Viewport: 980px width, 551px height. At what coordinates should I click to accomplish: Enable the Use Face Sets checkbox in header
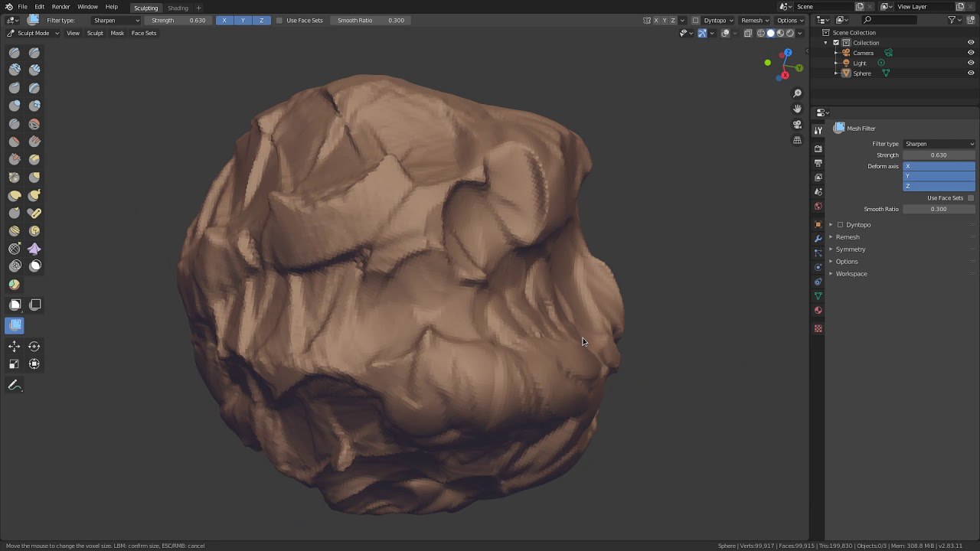pyautogui.click(x=279, y=20)
